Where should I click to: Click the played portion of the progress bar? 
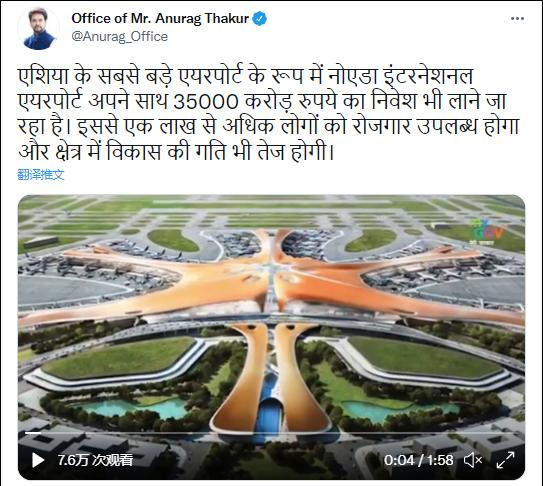33,433
